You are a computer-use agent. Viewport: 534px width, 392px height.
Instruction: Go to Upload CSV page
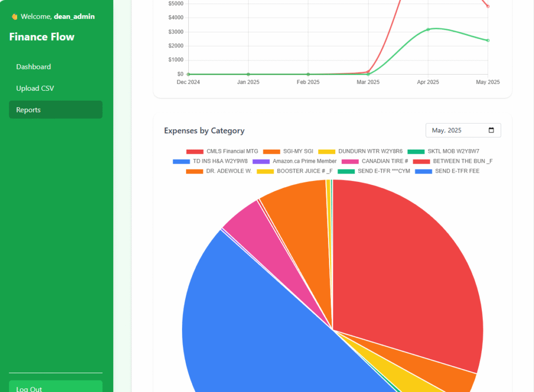pyautogui.click(x=55, y=88)
